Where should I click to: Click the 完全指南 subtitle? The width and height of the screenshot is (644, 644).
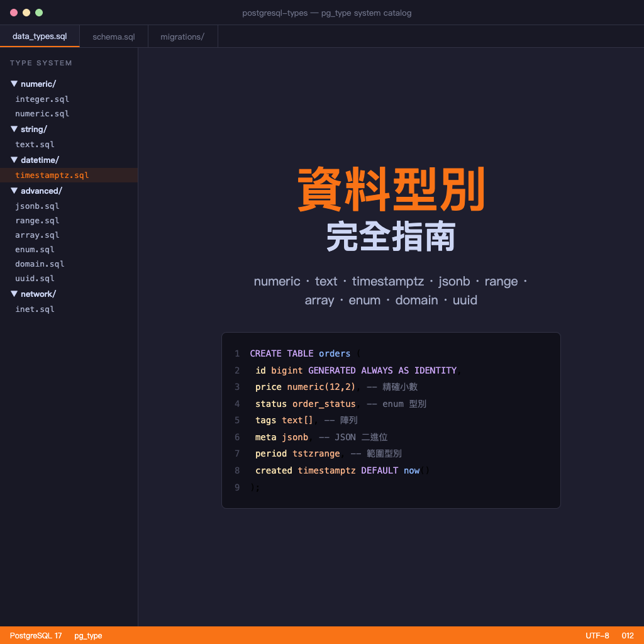(391, 236)
